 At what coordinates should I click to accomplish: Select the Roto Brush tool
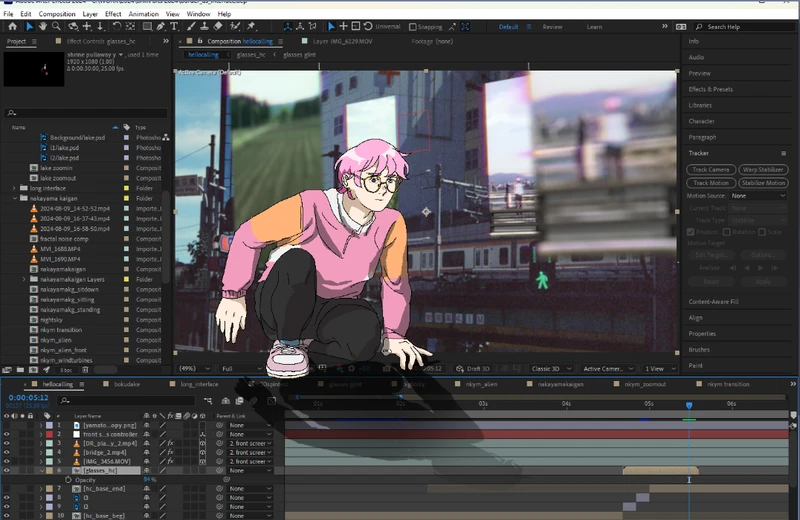(x=235, y=27)
